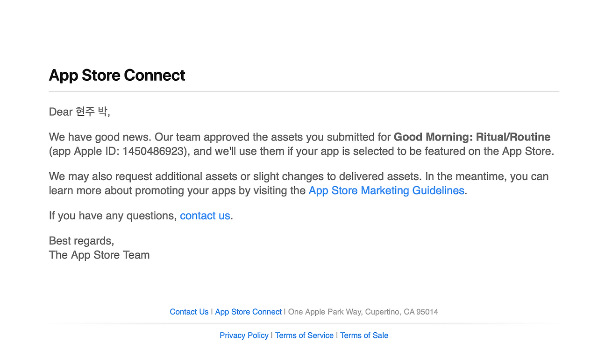Open the App Store Marketing Guidelines link
Image resolution: width=598 pixels, height=364 pixels.
[386, 190]
